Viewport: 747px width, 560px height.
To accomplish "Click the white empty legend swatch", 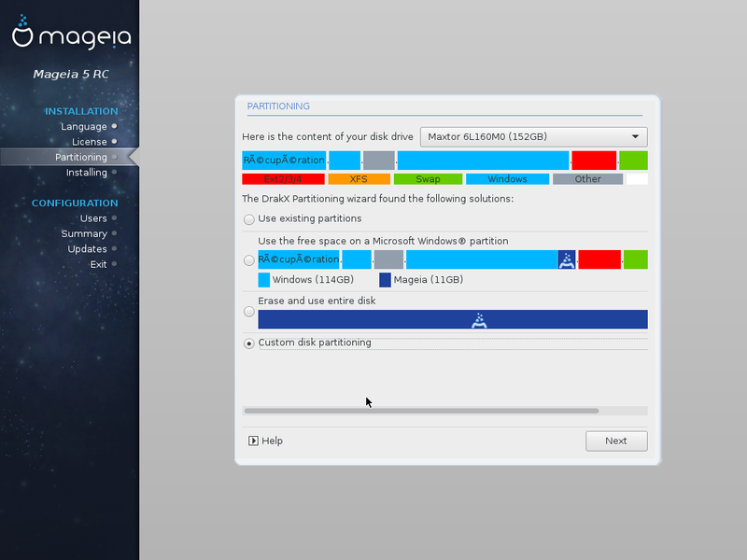I will tap(637, 179).
